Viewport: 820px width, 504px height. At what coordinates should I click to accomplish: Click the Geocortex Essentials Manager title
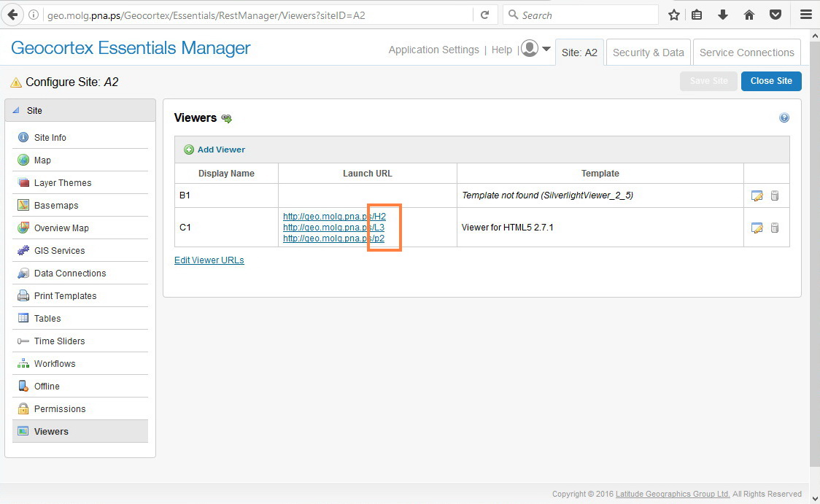click(130, 47)
